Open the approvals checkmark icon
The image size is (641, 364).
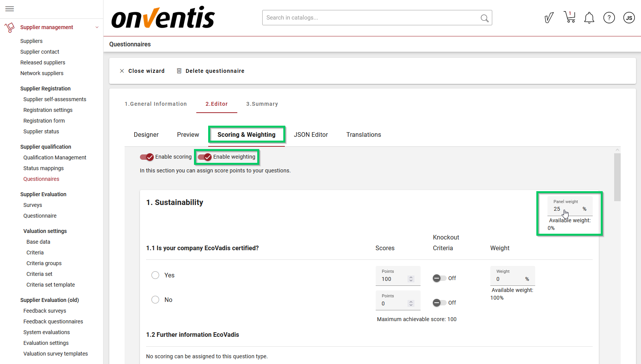pyautogui.click(x=549, y=18)
